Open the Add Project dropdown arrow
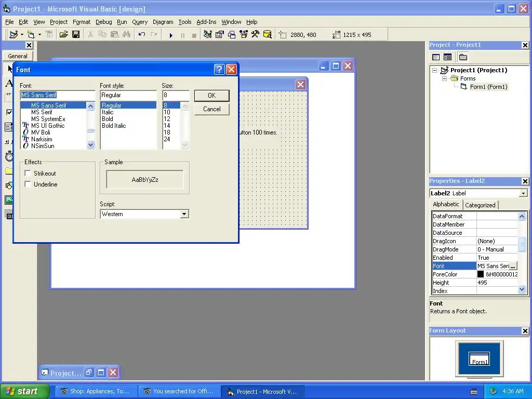The image size is (532, 399). pos(22,35)
